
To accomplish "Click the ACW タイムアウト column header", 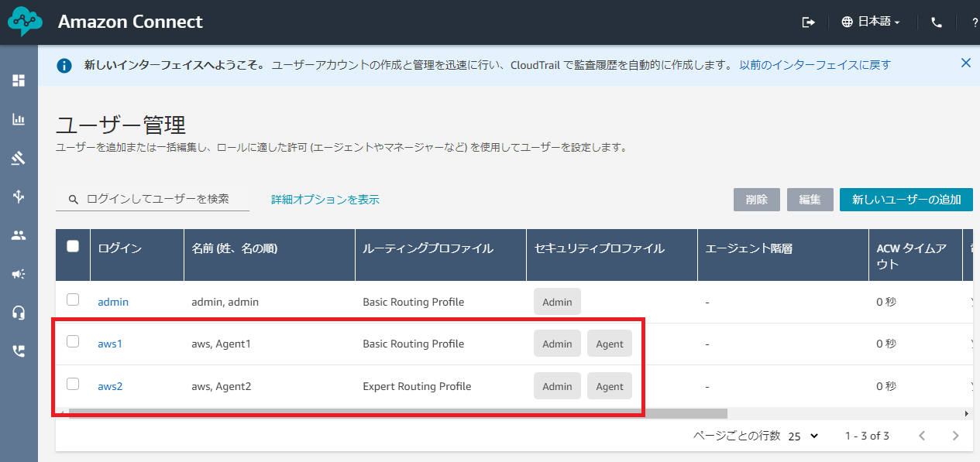I will [x=916, y=255].
